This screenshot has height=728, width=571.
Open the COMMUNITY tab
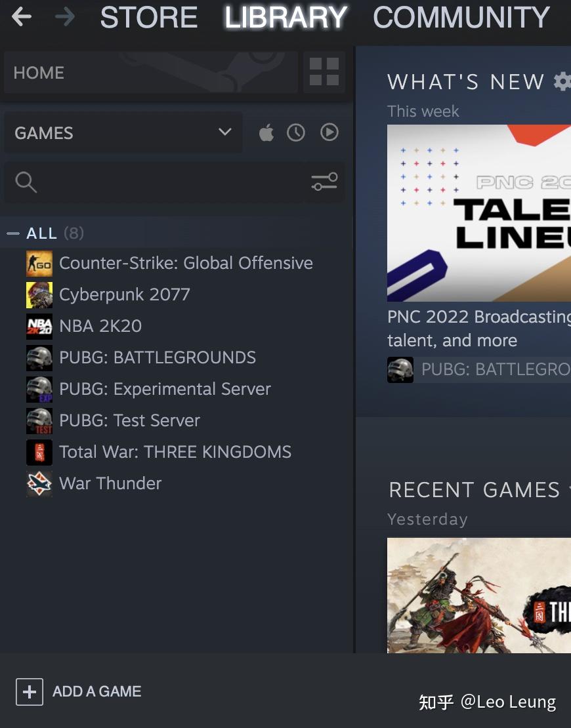point(461,18)
